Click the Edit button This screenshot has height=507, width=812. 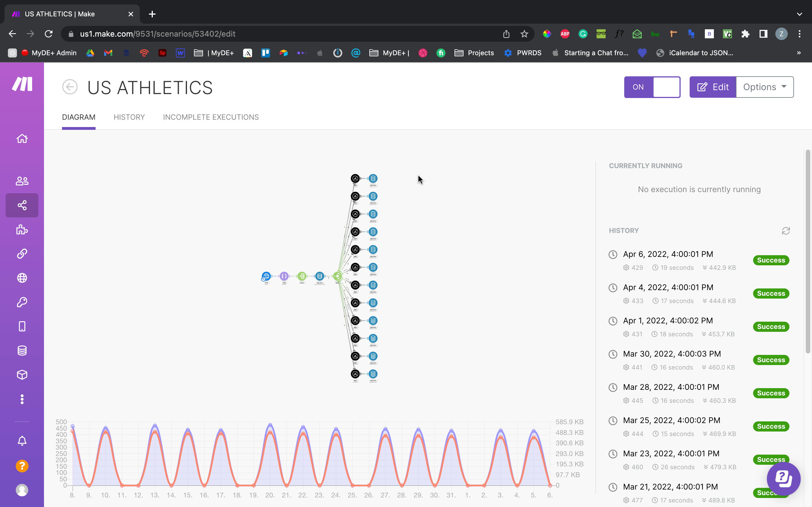tap(713, 87)
